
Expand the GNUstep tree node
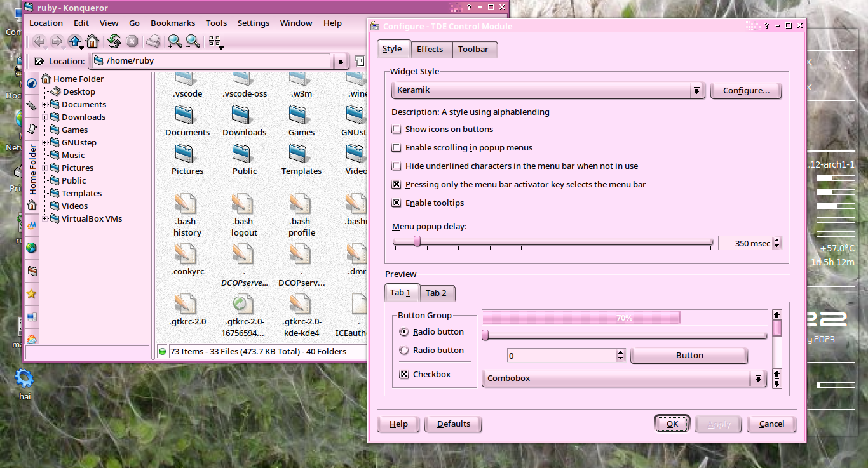coord(45,143)
